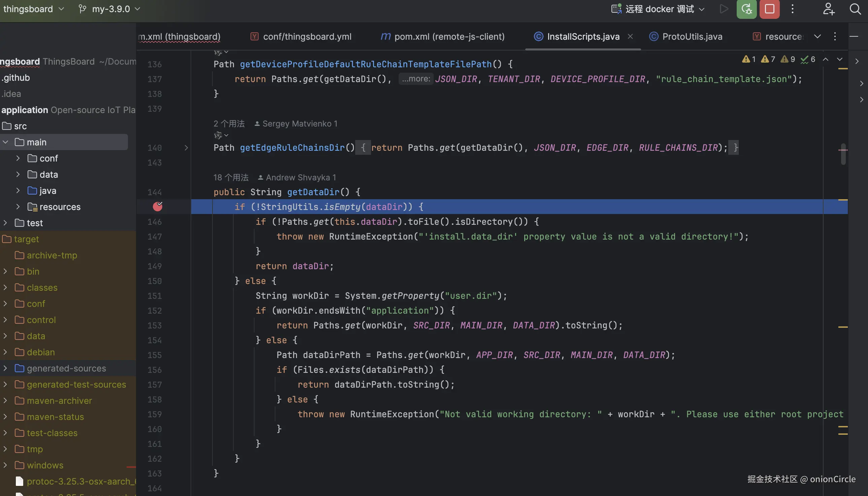Expand the java folder

[x=18, y=190]
